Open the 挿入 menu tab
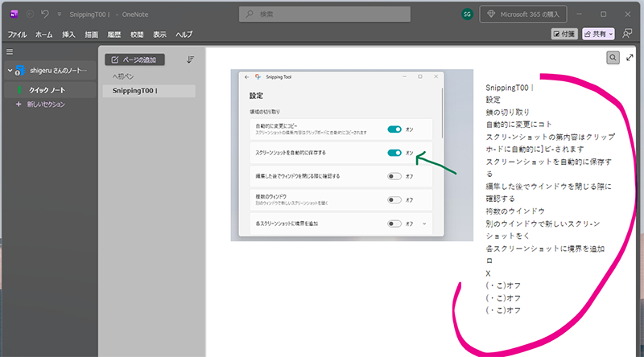644x357 pixels. (x=68, y=35)
